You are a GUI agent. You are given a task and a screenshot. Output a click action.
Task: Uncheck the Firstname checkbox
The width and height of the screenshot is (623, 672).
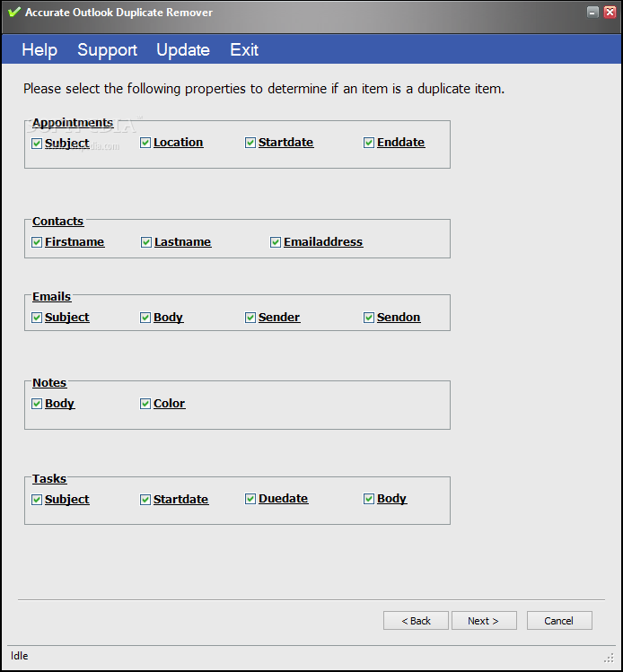[37, 242]
